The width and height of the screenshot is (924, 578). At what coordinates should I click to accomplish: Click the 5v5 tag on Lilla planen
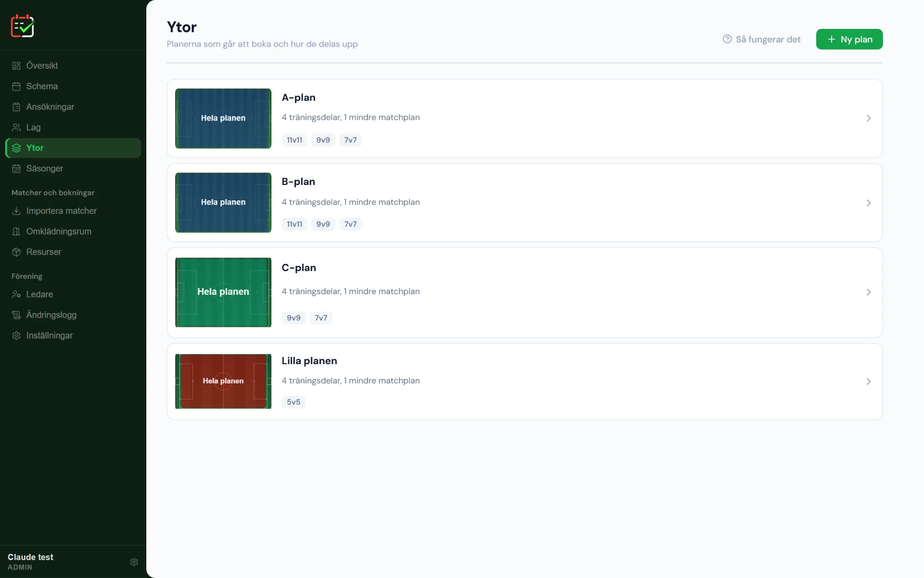coord(294,402)
